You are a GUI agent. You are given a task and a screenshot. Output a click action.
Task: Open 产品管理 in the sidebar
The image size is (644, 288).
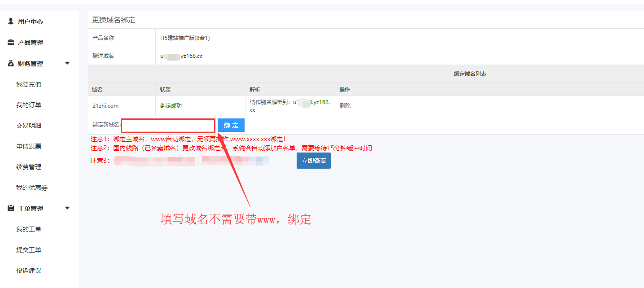coord(30,43)
